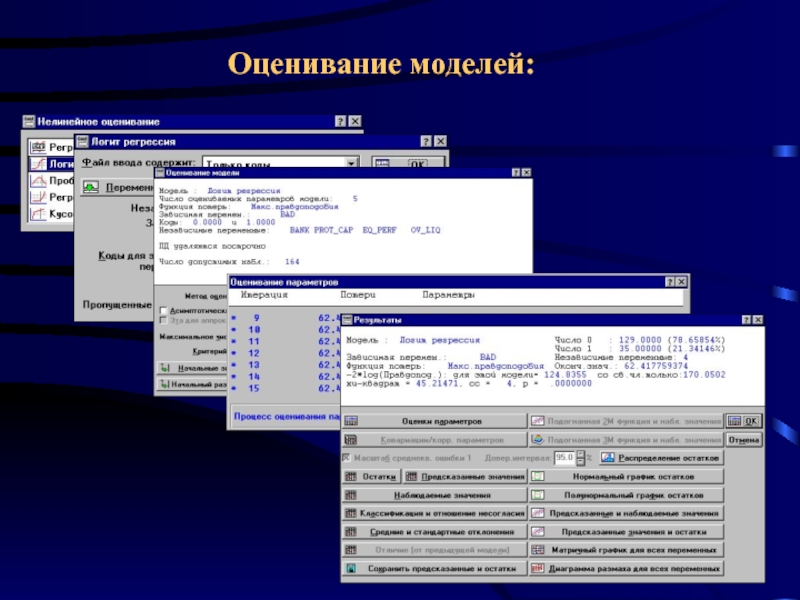Click Сохранить предсказанные и остатки save icon

351,568
